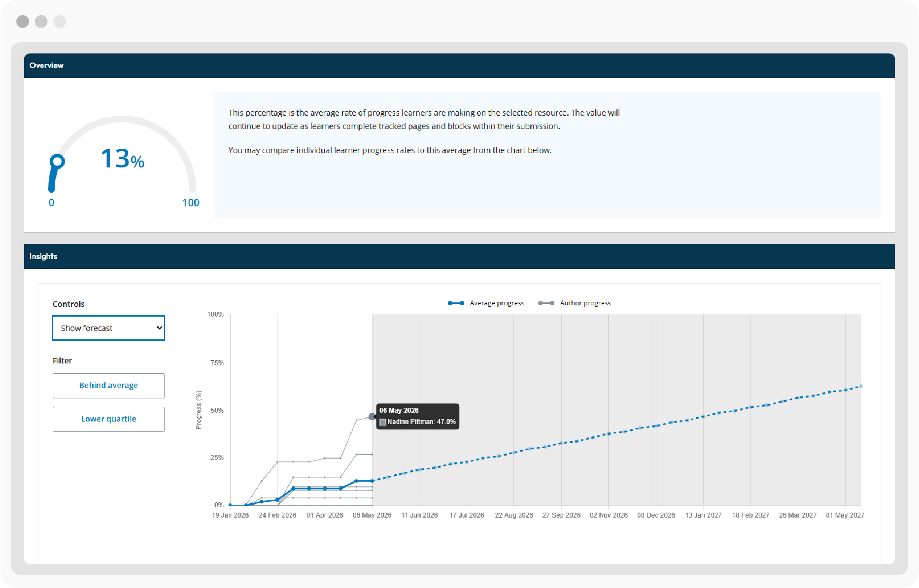Click the third light grey window dot
This screenshot has height=588, width=919.
click(60, 22)
